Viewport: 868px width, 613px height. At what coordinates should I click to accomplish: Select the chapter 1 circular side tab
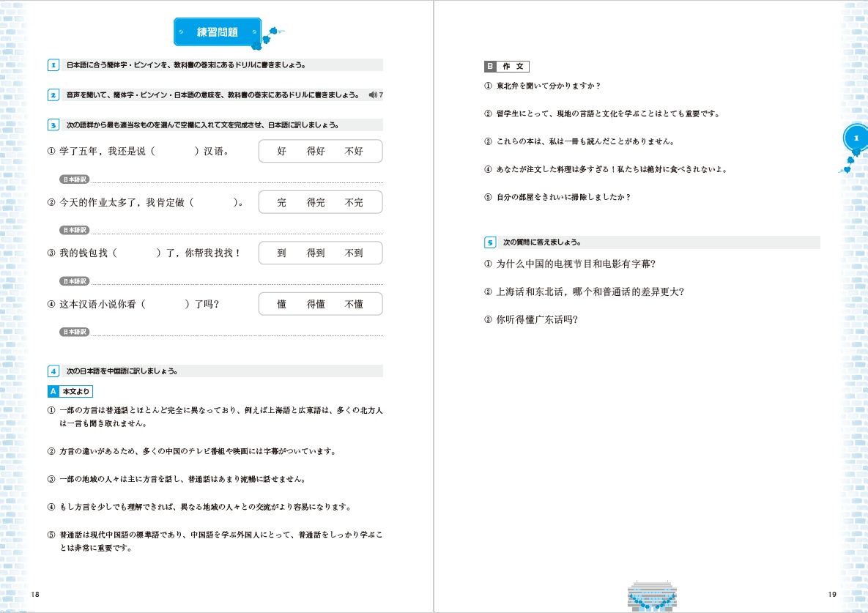pos(853,138)
